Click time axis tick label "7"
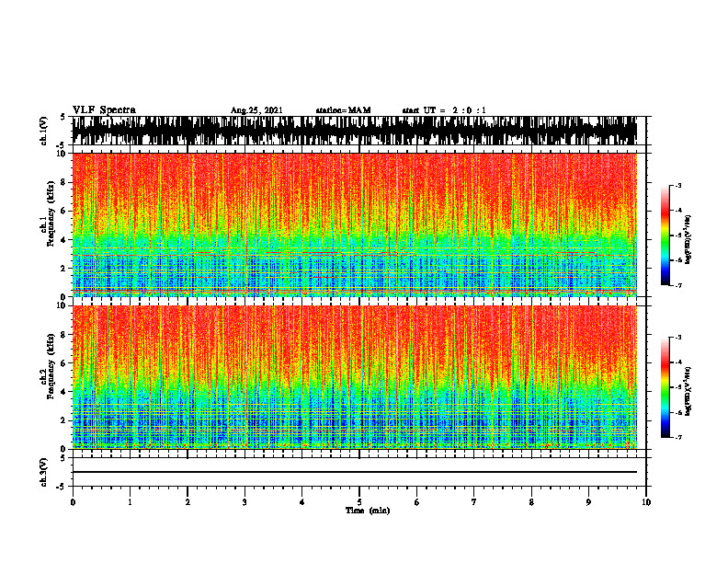This screenshot has width=728, height=563. 474,502
